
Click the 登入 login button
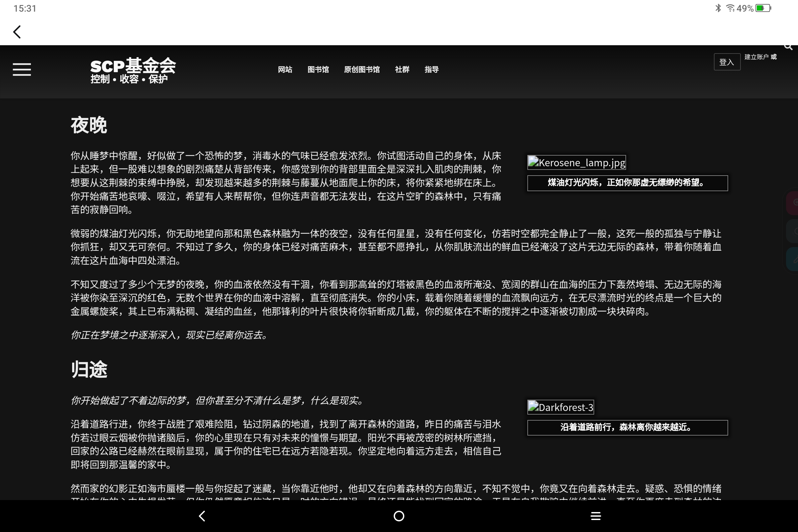(727, 62)
